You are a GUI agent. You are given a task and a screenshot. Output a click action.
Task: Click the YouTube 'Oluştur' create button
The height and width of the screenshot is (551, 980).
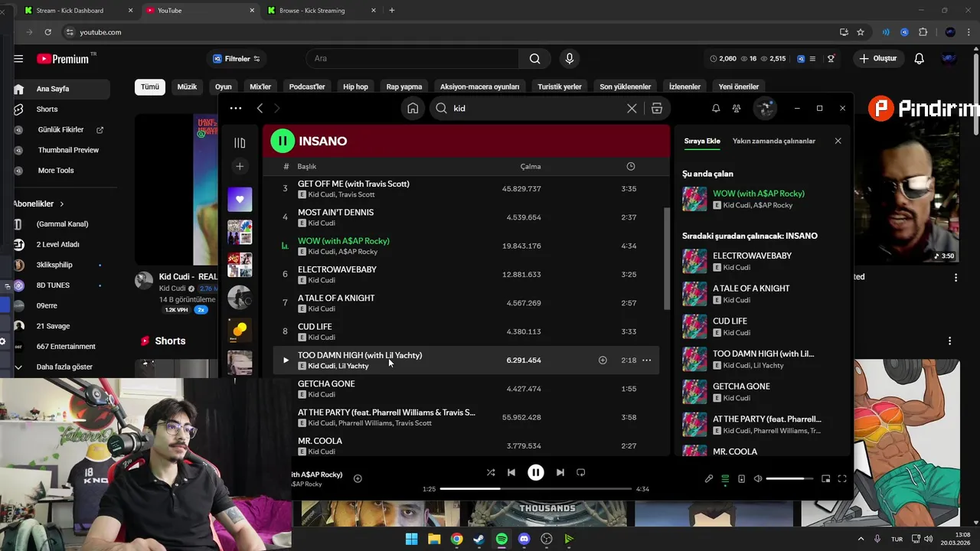click(877, 59)
